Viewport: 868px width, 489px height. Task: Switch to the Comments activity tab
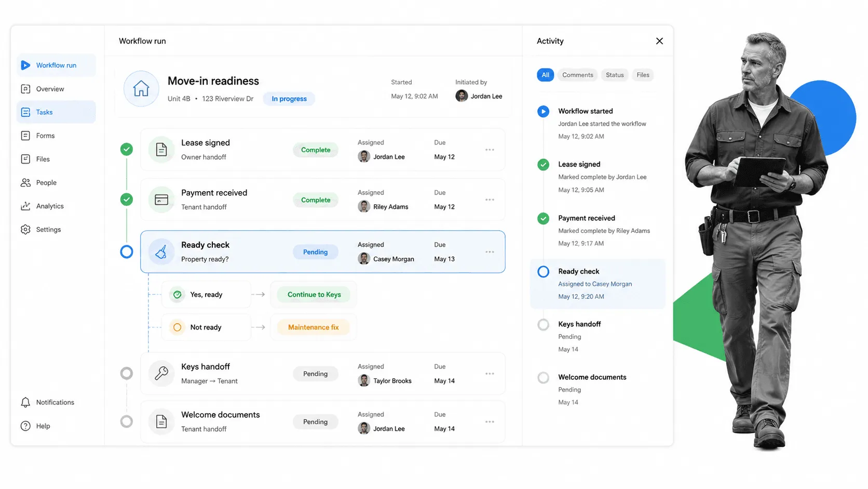tap(577, 75)
